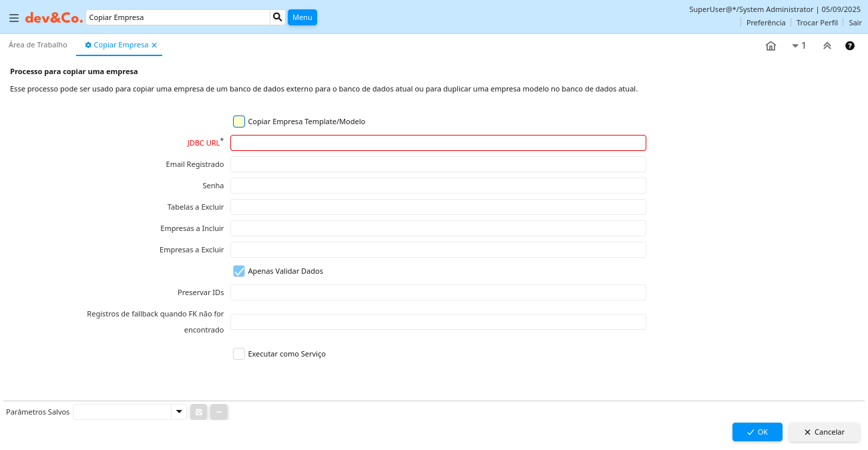Click the Menu button
Image resolution: width=868 pixels, height=450 pixels.
pos(302,17)
